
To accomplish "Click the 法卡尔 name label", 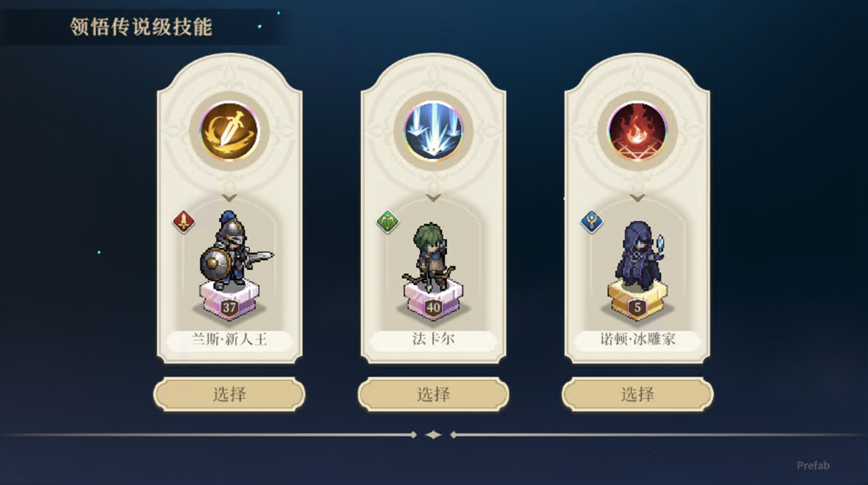I will pos(433,339).
